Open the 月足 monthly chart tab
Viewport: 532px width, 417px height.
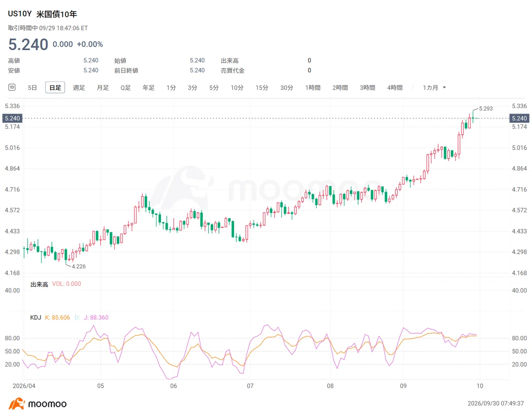pyautogui.click(x=103, y=88)
